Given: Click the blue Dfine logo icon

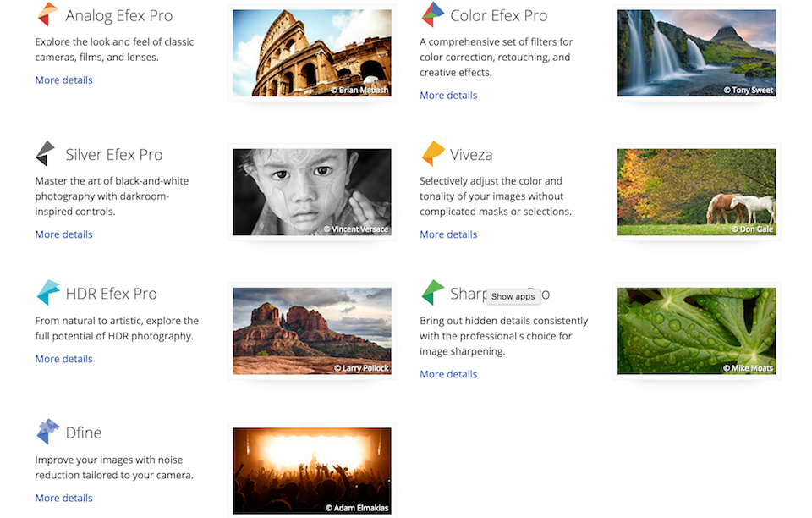Looking at the screenshot, I should pyautogui.click(x=47, y=432).
